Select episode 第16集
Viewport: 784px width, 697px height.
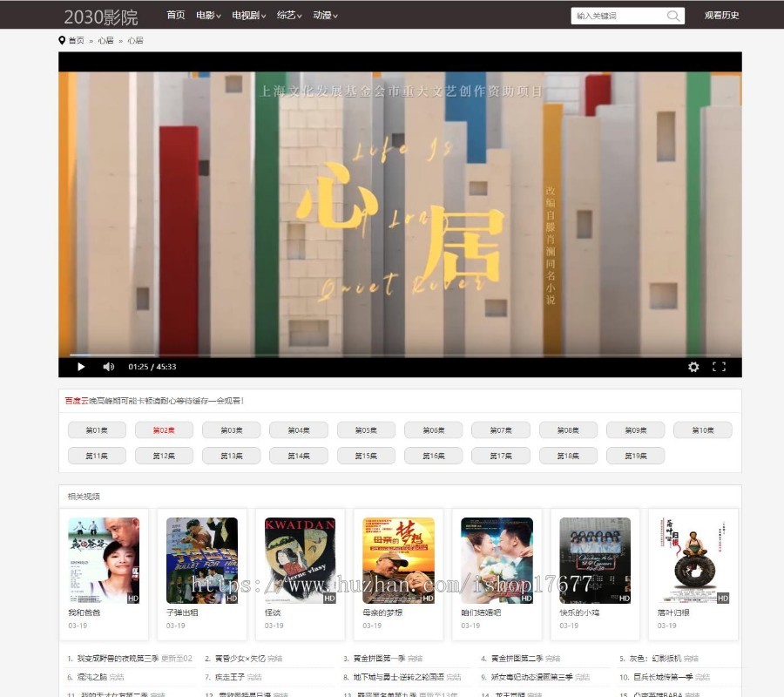click(434, 456)
